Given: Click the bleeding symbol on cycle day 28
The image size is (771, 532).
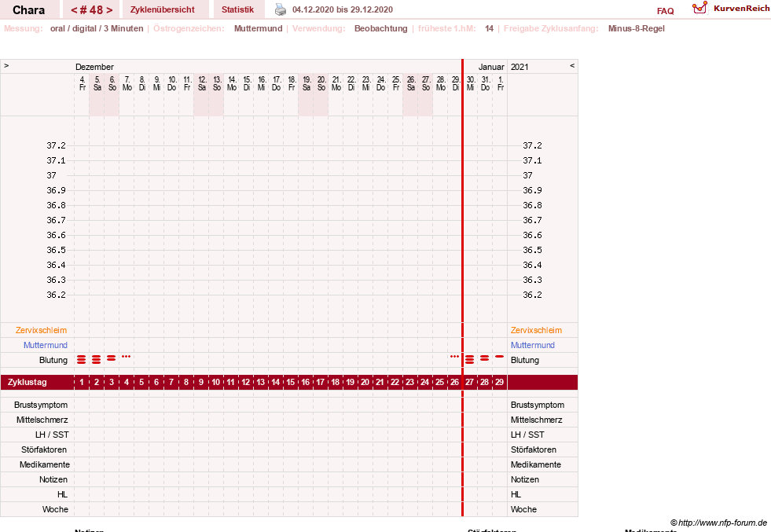Looking at the screenshot, I should coord(484,358).
